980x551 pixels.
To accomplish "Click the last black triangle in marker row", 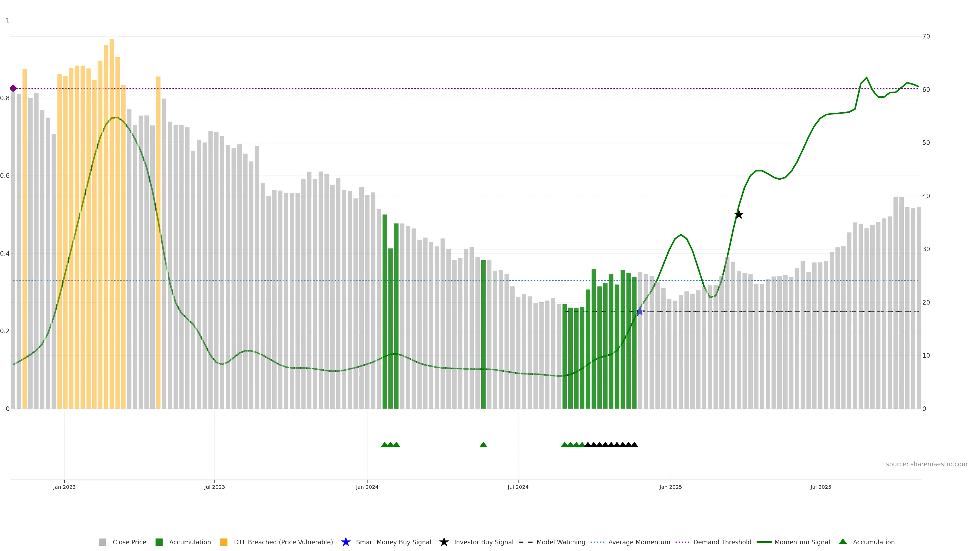I will coord(634,445).
